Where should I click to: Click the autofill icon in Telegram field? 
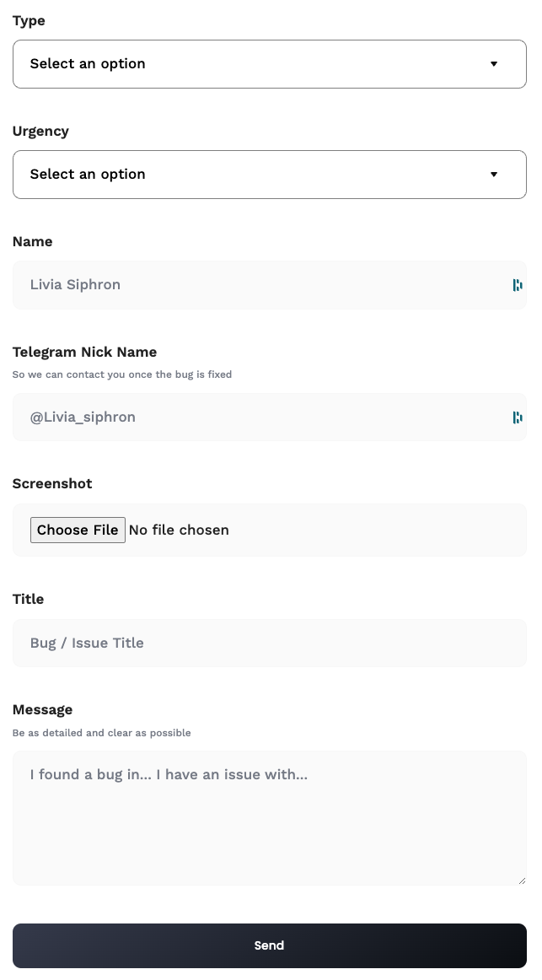[518, 417]
